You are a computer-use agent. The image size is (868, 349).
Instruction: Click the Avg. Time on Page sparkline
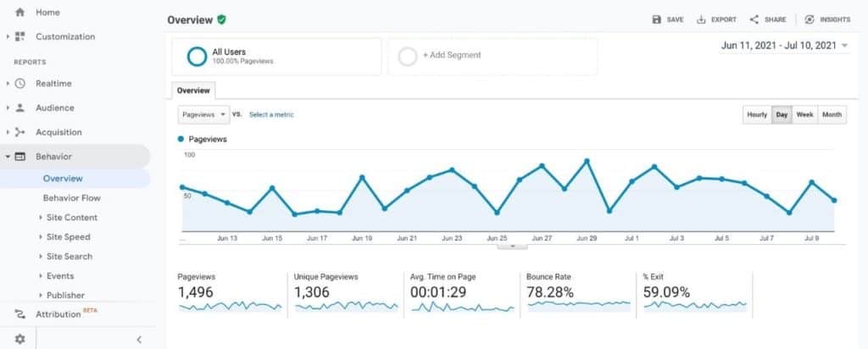point(462,307)
